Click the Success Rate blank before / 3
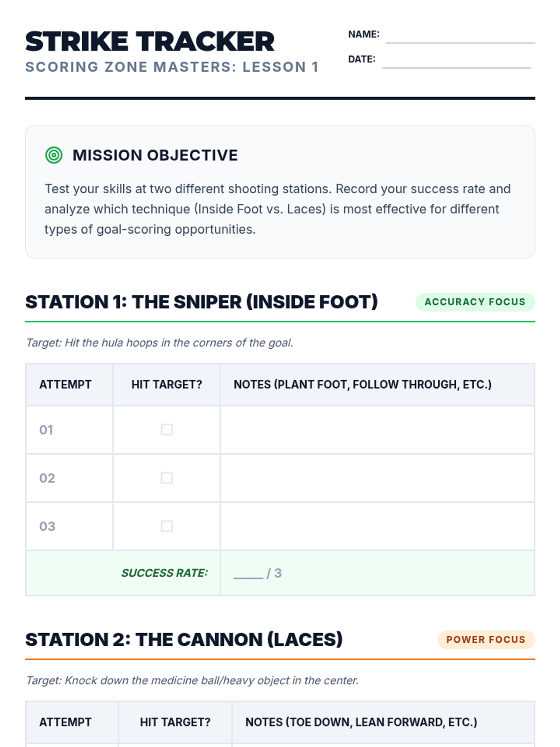This screenshot has height=747, width=560. tap(248, 574)
